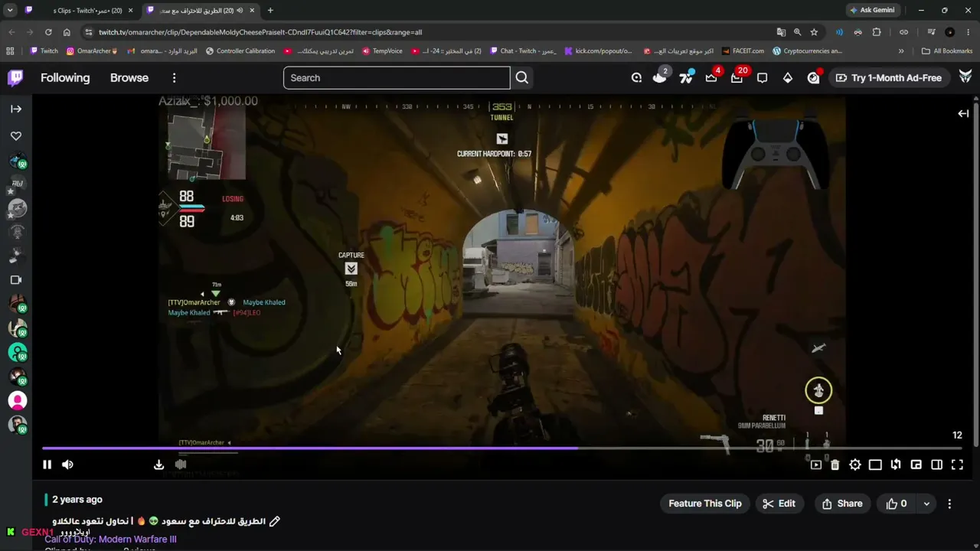Open the Controller Calibration bookmark
The height and width of the screenshot is (551, 980).
click(x=240, y=51)
